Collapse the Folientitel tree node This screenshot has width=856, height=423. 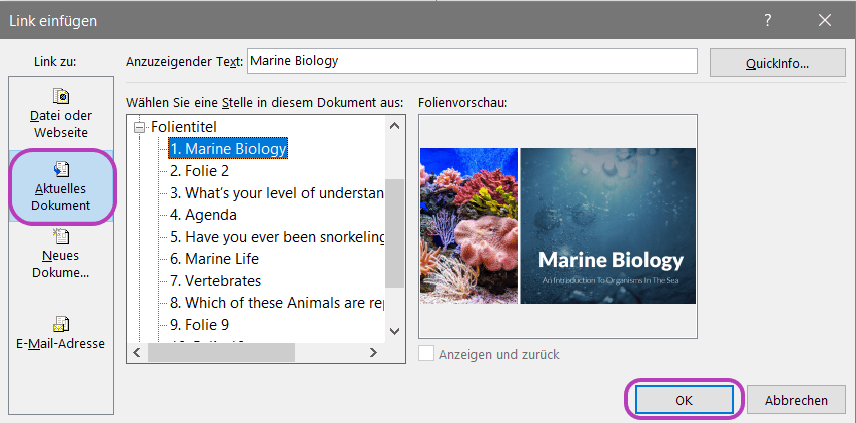139,127
